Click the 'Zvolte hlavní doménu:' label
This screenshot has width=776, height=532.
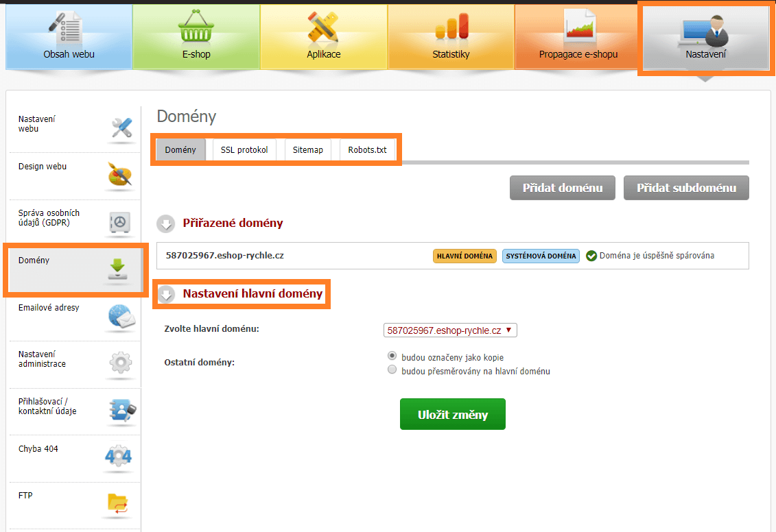(212, 329)
